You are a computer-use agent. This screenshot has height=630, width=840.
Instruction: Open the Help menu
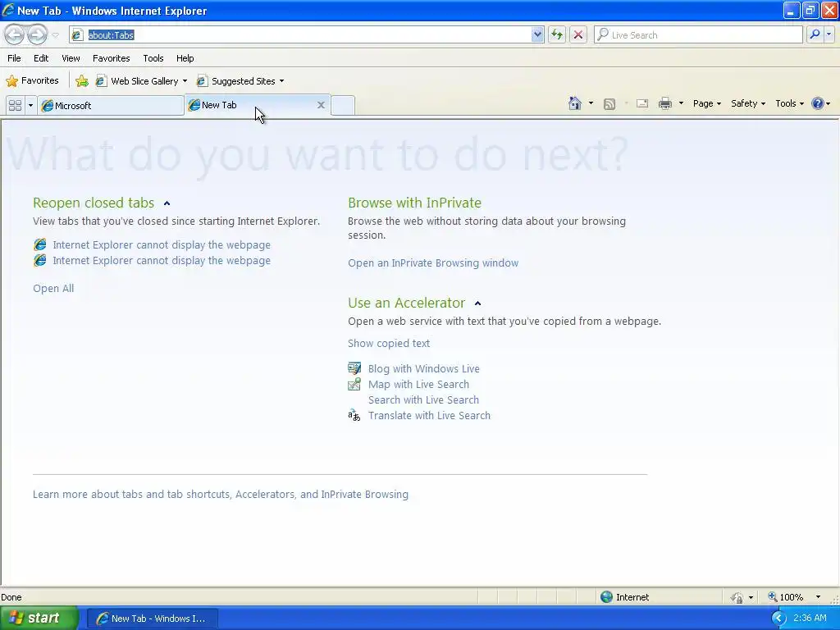pos(185,58)
